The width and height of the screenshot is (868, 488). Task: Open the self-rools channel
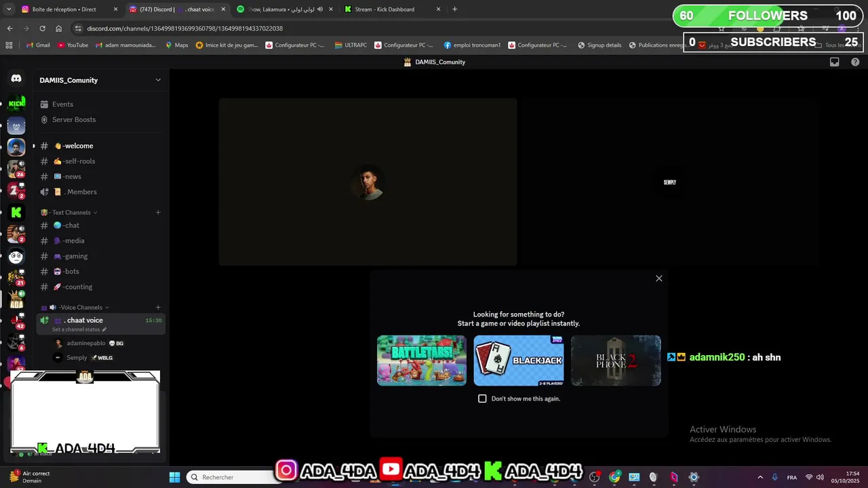coord(100,161)
